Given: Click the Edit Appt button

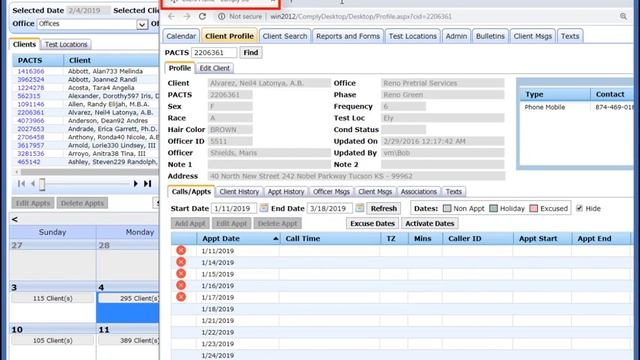Looking at the screenshot, I should tap(231, 224).
